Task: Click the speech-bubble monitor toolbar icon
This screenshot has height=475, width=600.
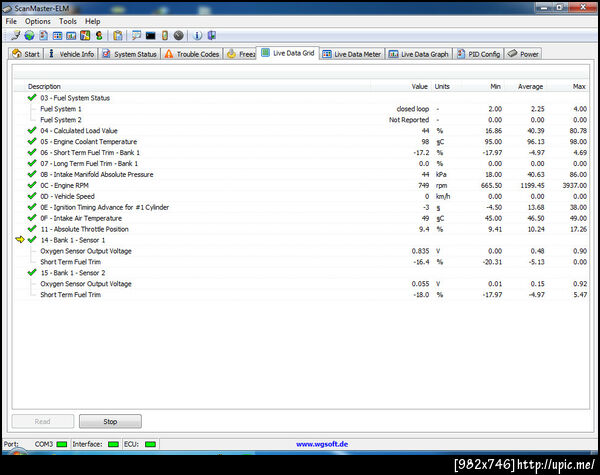Action: click(x=137, y=36)
